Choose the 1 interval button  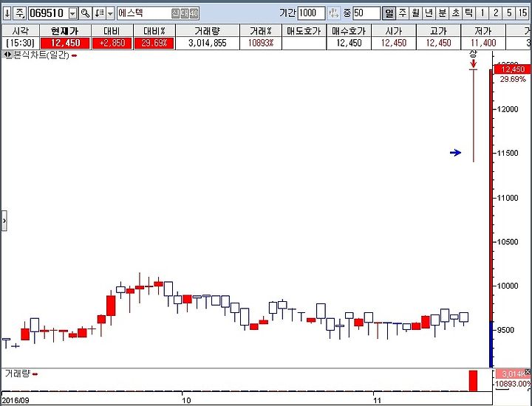click(482, 13)
